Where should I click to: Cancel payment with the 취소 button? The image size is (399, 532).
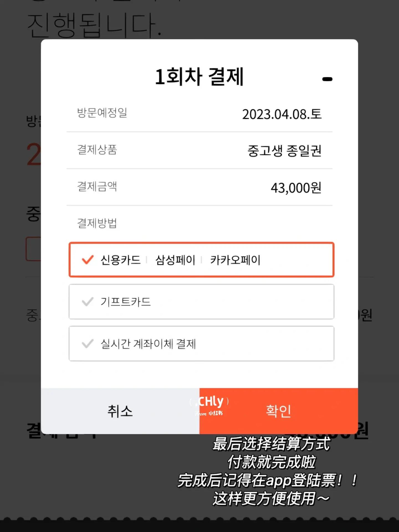pos(120,411)
